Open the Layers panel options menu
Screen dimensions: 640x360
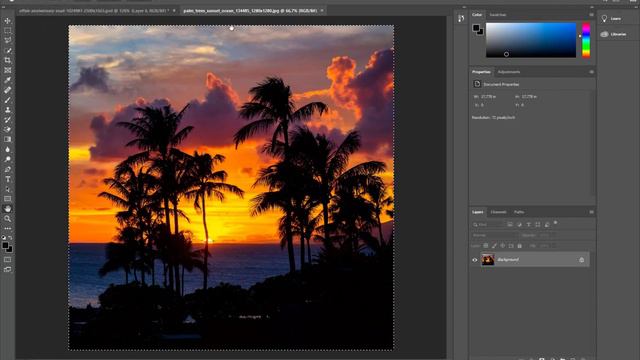pos(591,212)
